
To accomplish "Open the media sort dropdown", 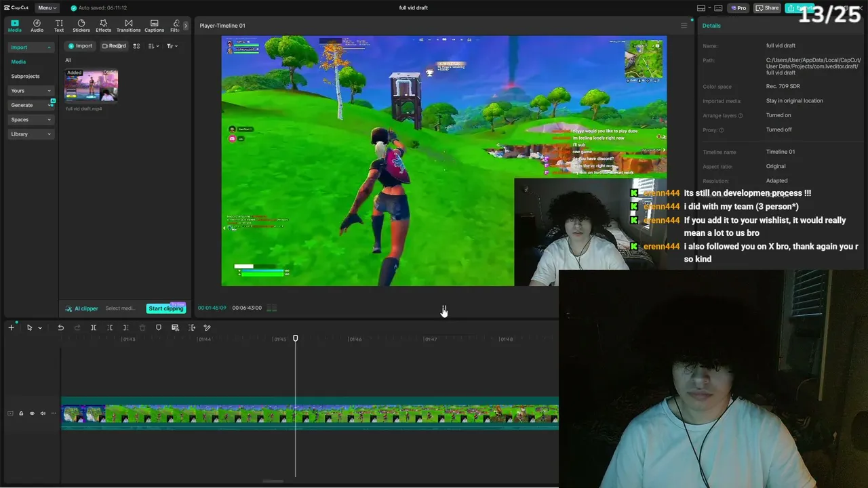I will coord(153,46).
